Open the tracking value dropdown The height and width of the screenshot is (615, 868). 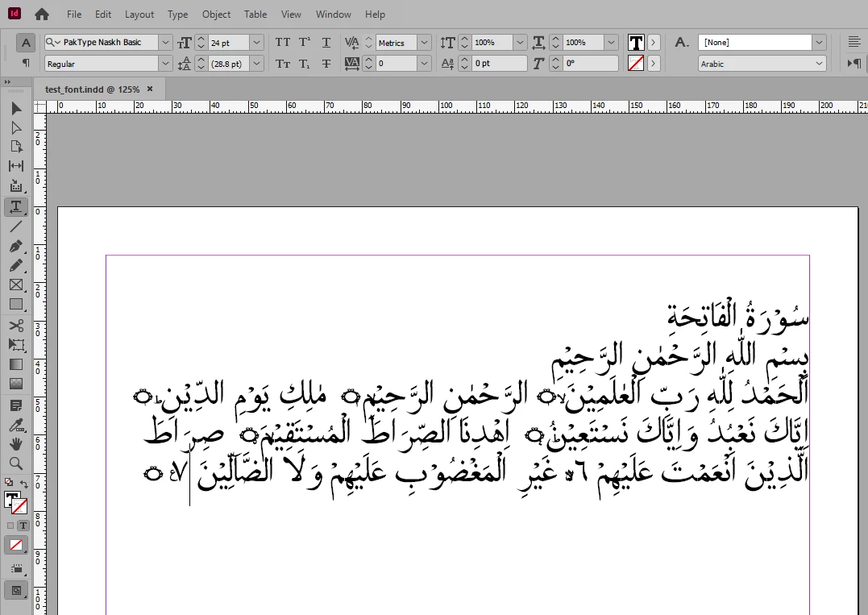[x=424, y=64]
